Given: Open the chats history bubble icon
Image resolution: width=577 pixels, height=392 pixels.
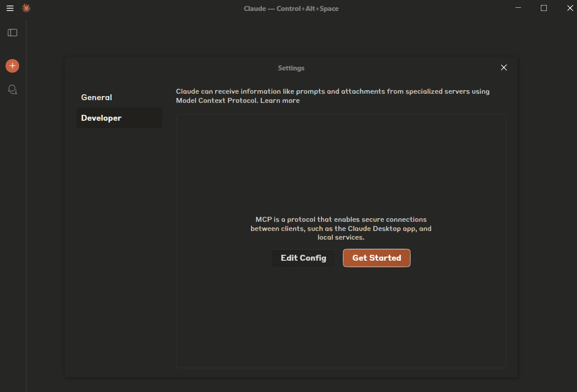Looking at the screenshot, I should pyautogui.click(x=12, y=90).
